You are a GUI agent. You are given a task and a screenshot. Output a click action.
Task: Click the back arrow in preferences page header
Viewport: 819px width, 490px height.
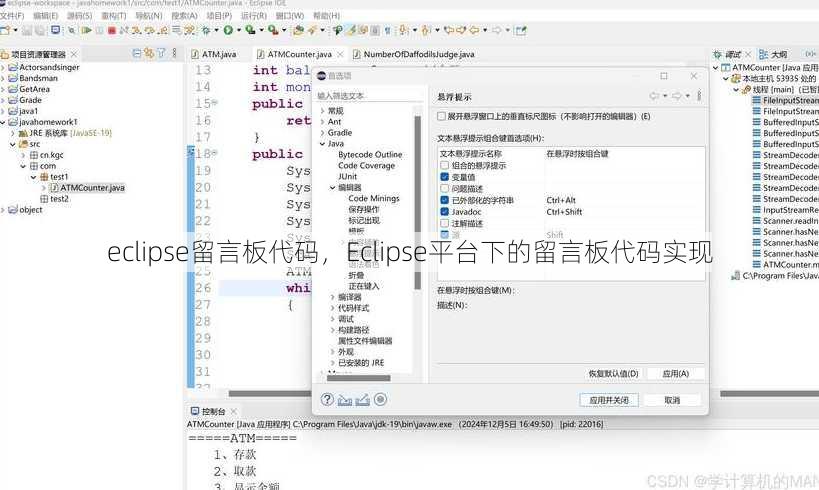654,96
